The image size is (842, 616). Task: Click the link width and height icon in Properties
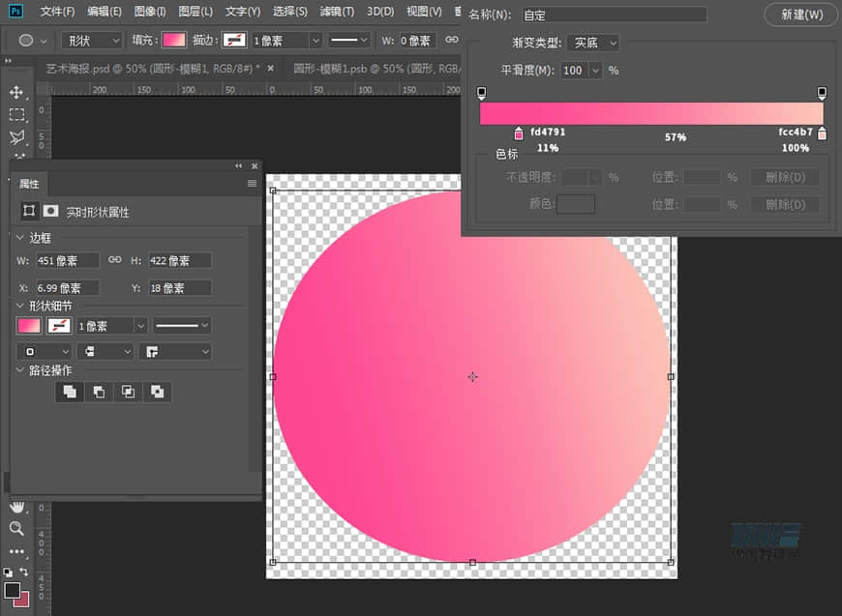[x=114, y=260]
